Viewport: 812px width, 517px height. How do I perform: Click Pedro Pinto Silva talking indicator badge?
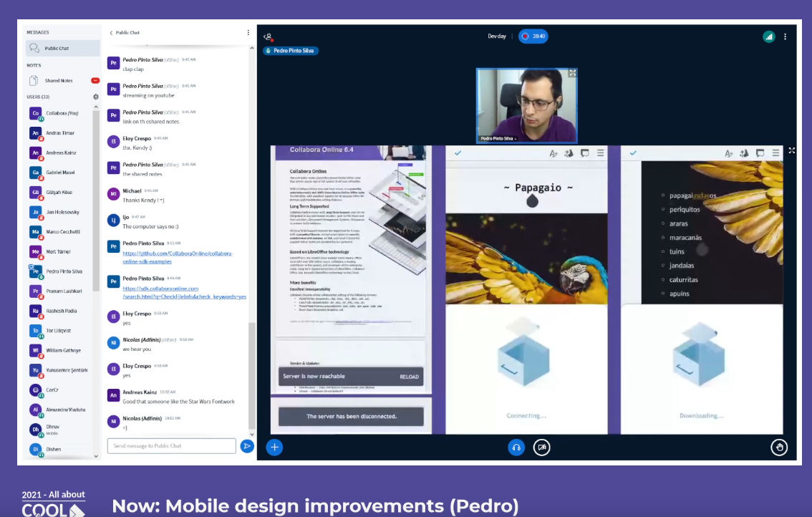point(291,51)
